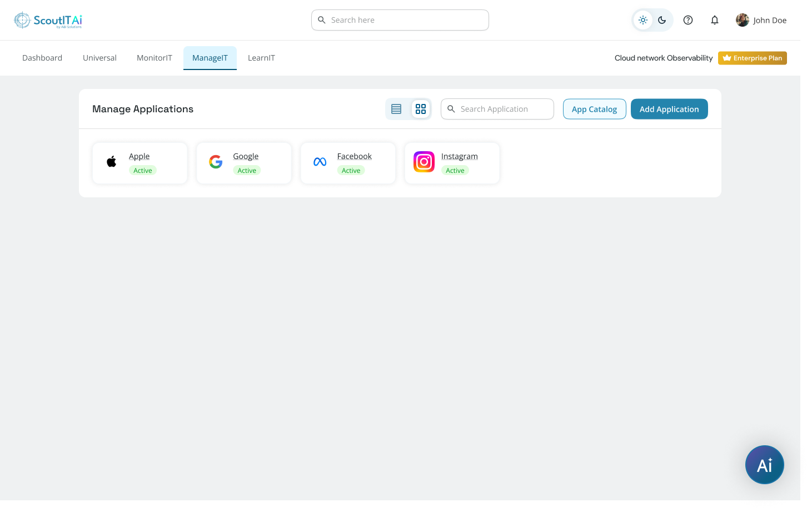
Task: Click the Add Application button
Action: 669,109
